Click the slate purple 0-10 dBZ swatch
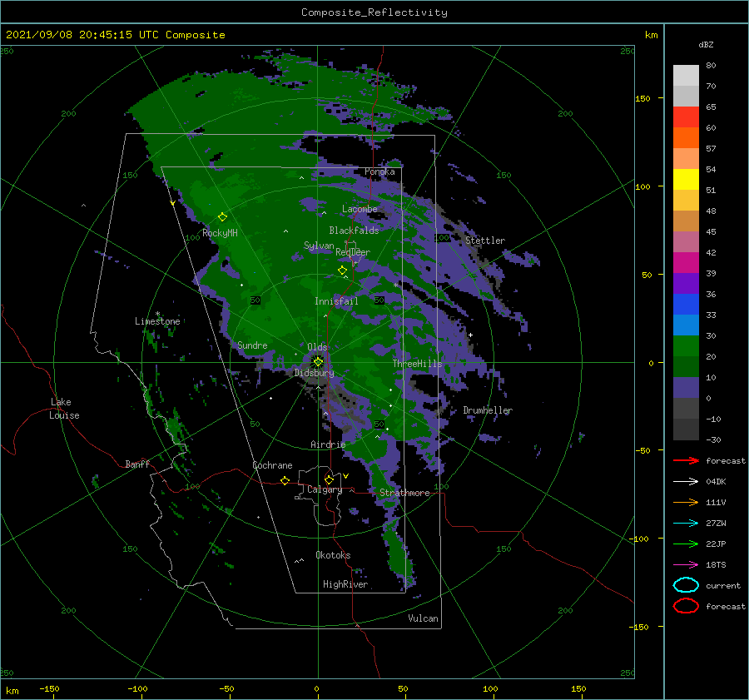The width and height of the screenshot is (749, 700). [686, 388]
